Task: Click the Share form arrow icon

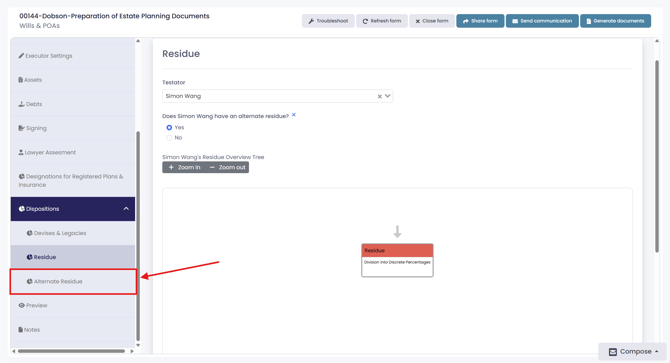Action: 466,21
